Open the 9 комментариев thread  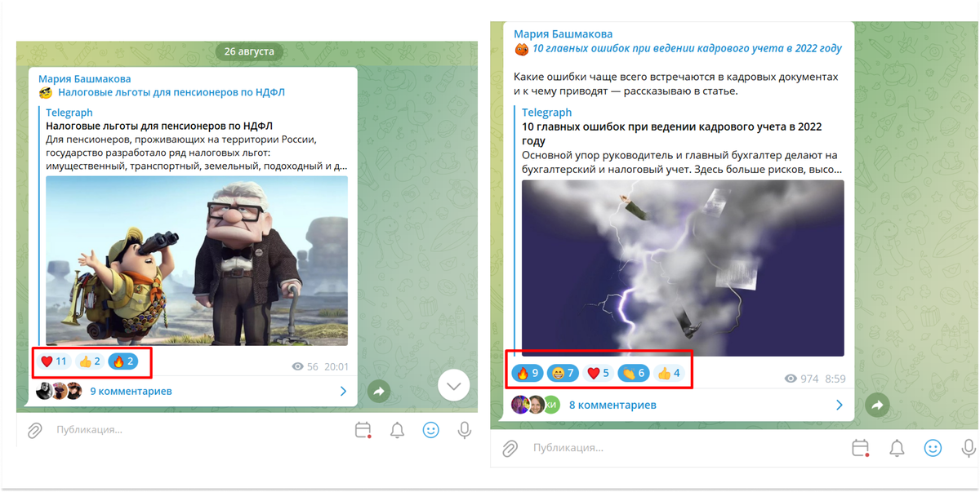coord(131,392)
